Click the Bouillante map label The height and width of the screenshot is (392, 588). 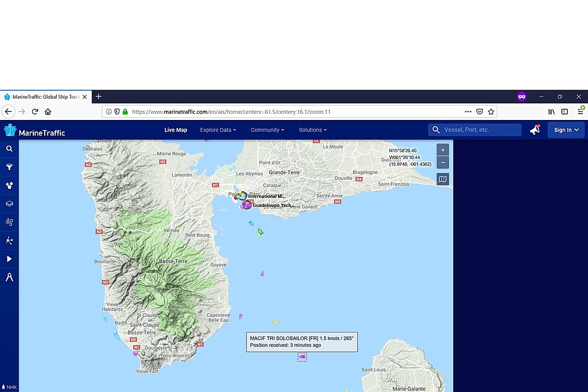105,261
